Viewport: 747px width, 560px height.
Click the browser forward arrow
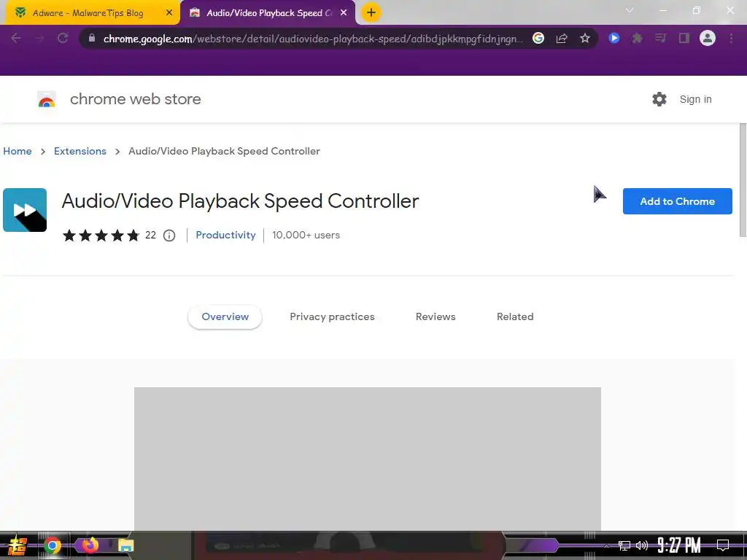(x=39, y=38)
